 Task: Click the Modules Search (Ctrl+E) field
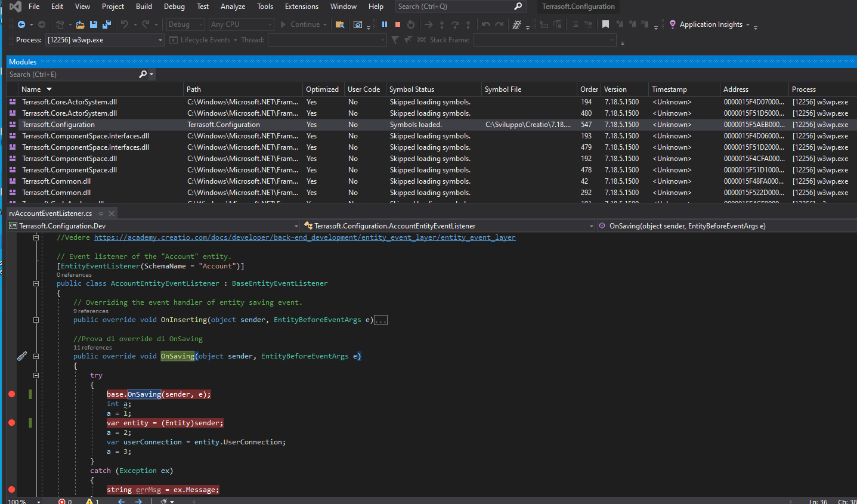(73, 74)
